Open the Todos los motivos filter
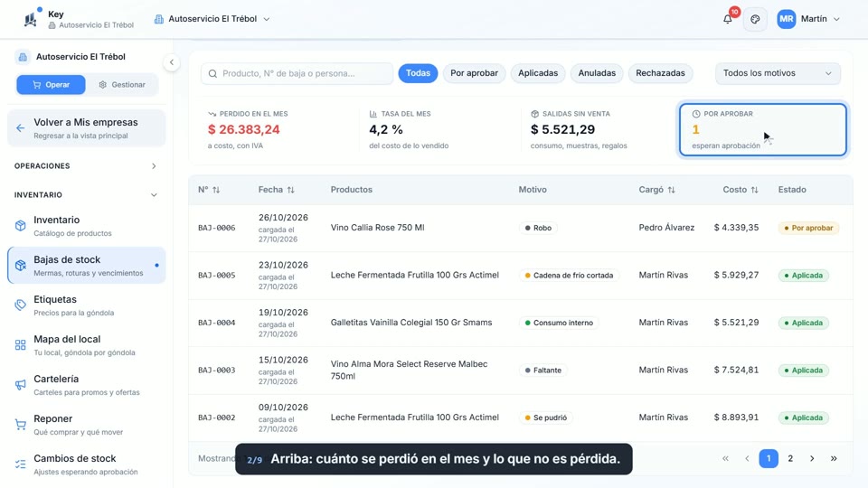Viewport: 868px width, 488px height. [x=778, y=73]
